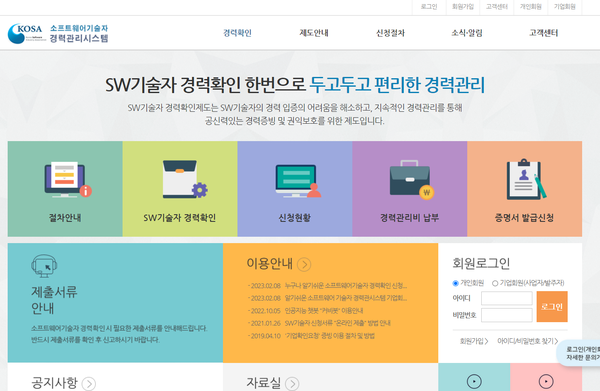Click 고객센터 in the top utility bar
600x391 pixels.
(x=497, y=7)
